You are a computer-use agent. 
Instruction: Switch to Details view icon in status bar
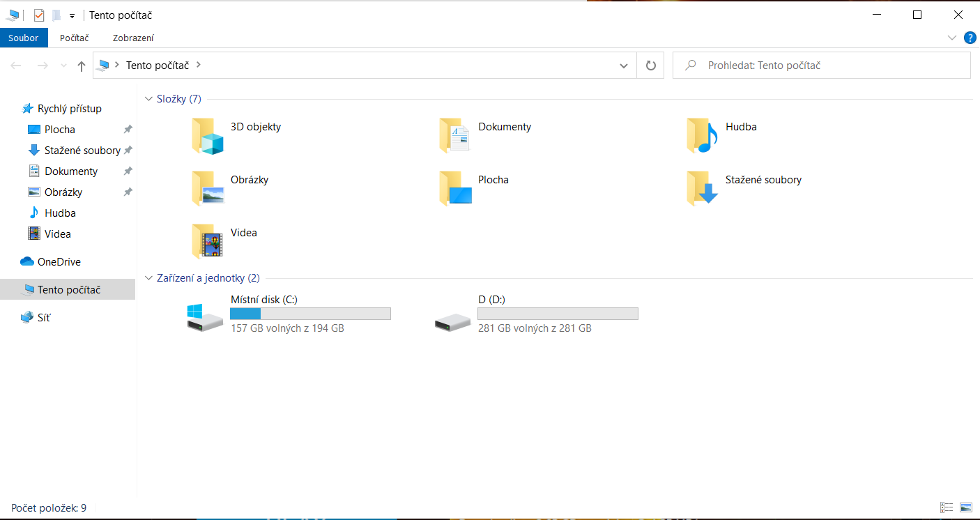click(x=947, y=507)
